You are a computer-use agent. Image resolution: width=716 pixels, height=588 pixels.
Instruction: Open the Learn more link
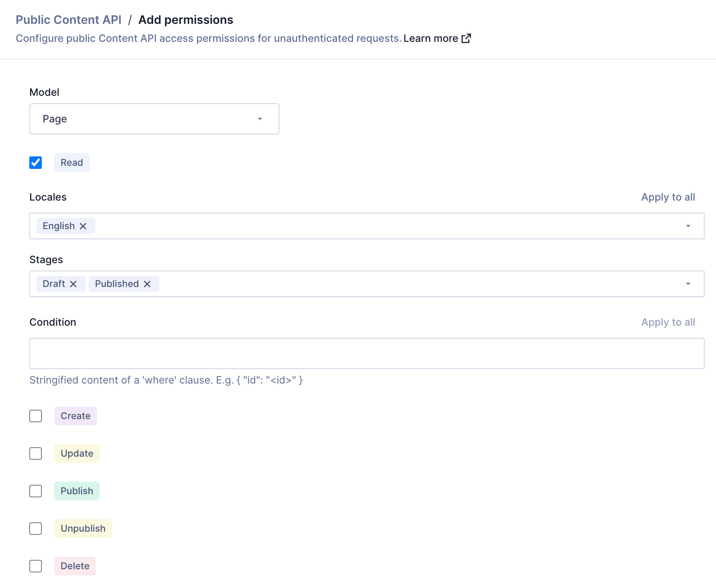point(431,38)
